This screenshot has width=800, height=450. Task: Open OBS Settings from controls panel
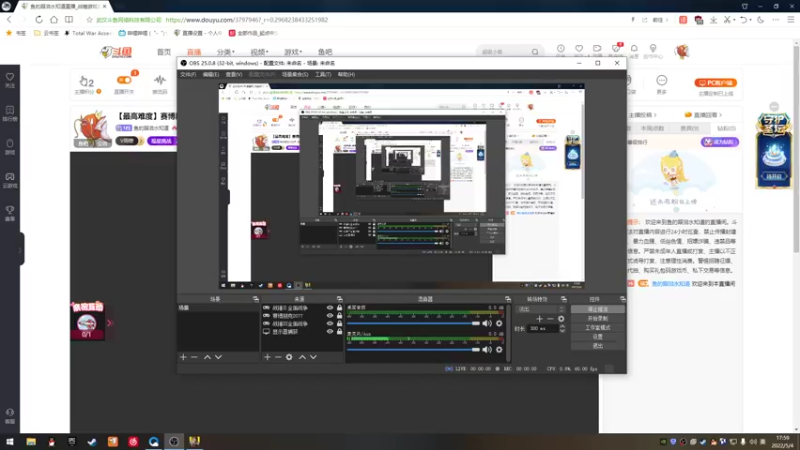[x=597, y=337]
